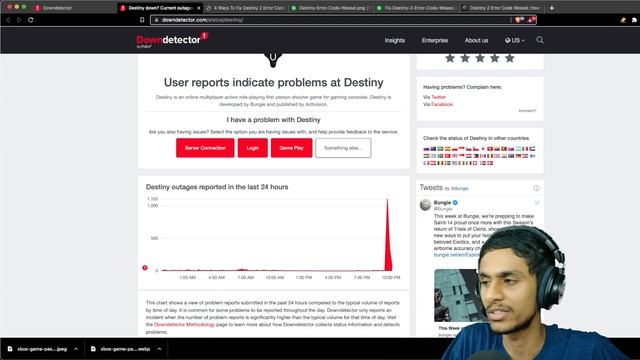Screen dimensions: 640x360
Task: Click the '10:00 PM' chart axis label
Action: point(391,278)
